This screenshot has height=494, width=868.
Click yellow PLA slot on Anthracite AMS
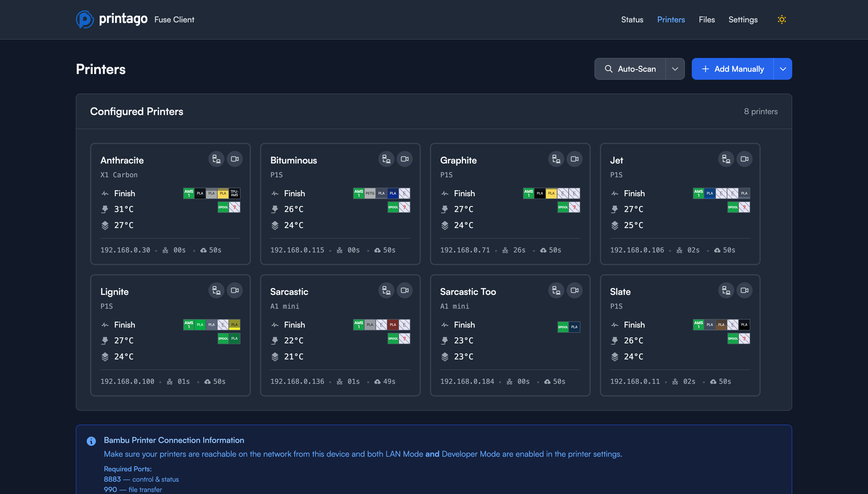point(223,193)
